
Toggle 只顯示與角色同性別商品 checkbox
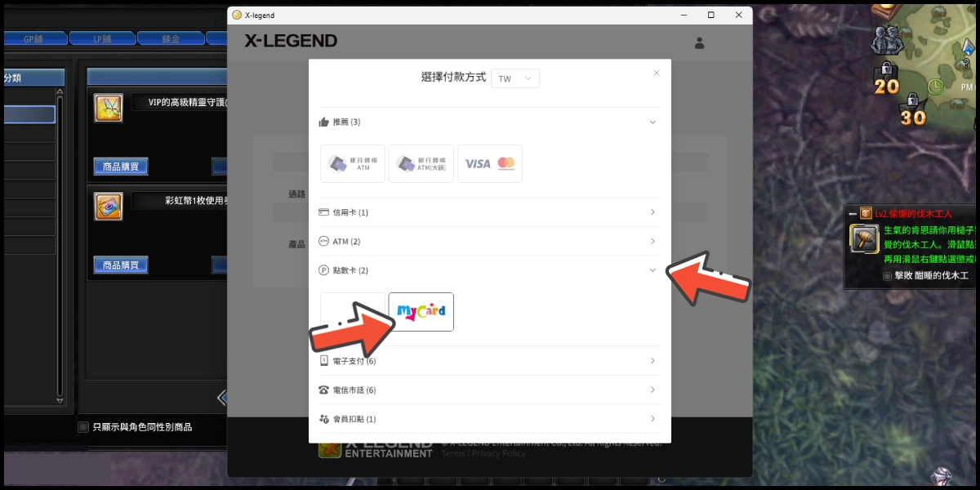click(83, 426)
